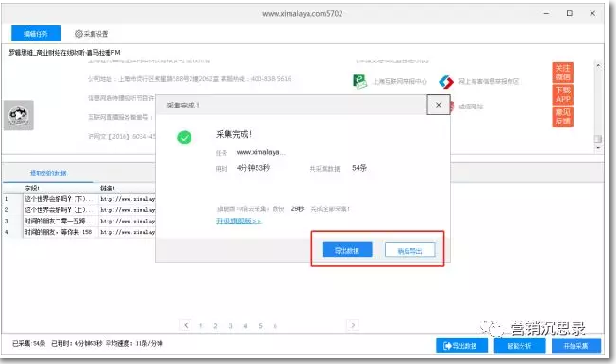Click the bottom 导出数据 button with arrow icon
Screen dimensions: 616x364
[461, 345]
